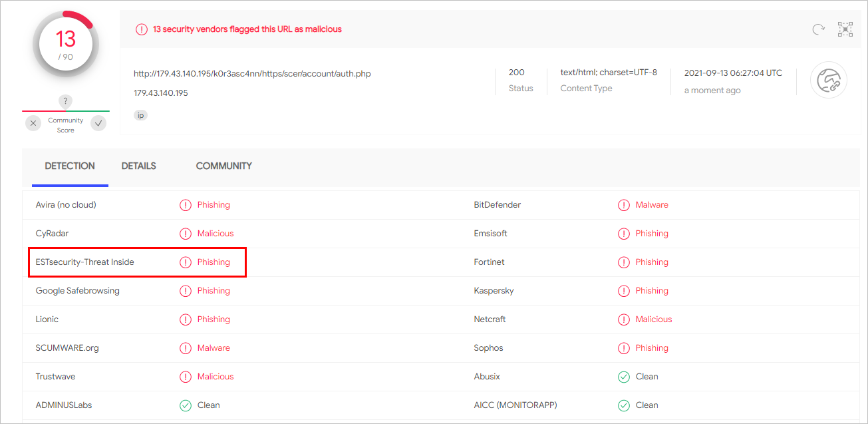Click the Google Safebrowsing vendor name
The image size is (868, 424).
click(78, 291)
